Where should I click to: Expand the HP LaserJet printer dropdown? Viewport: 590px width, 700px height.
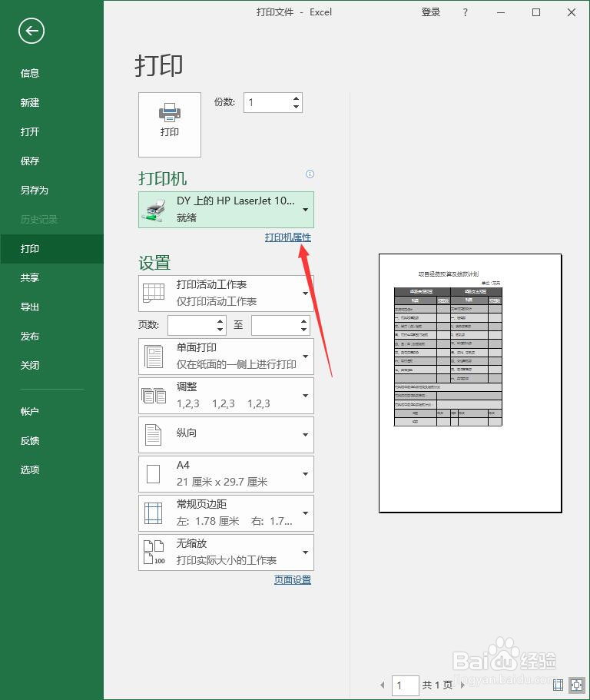(x=227, y=210)
